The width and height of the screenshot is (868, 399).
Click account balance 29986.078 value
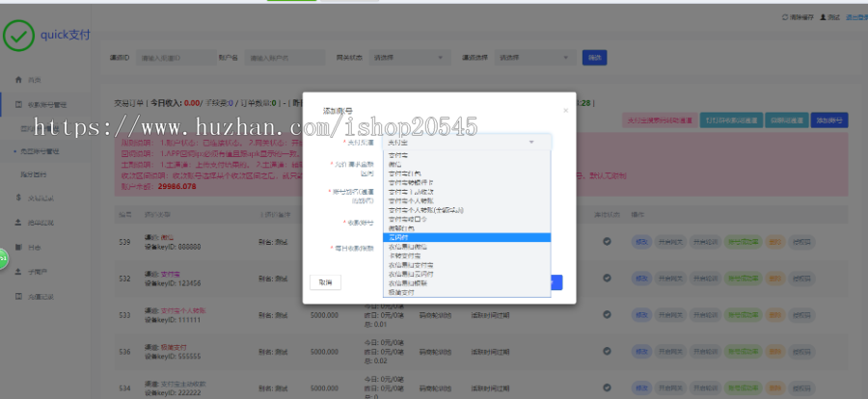176,187
